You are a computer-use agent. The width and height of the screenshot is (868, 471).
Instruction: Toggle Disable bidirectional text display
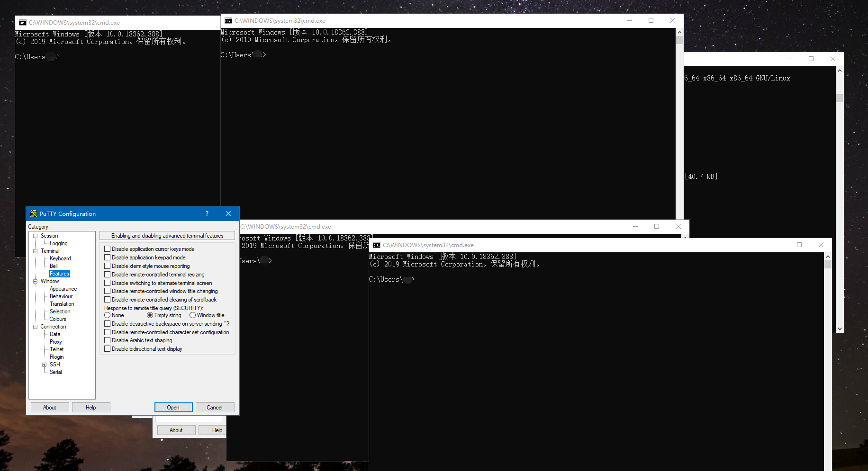[x=108, y=349]
